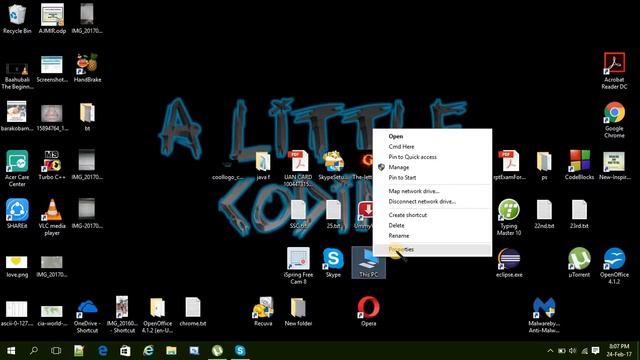Select the barakobama image thumbnail
This screenshot has height=360, width=640.
pos(17,116)
